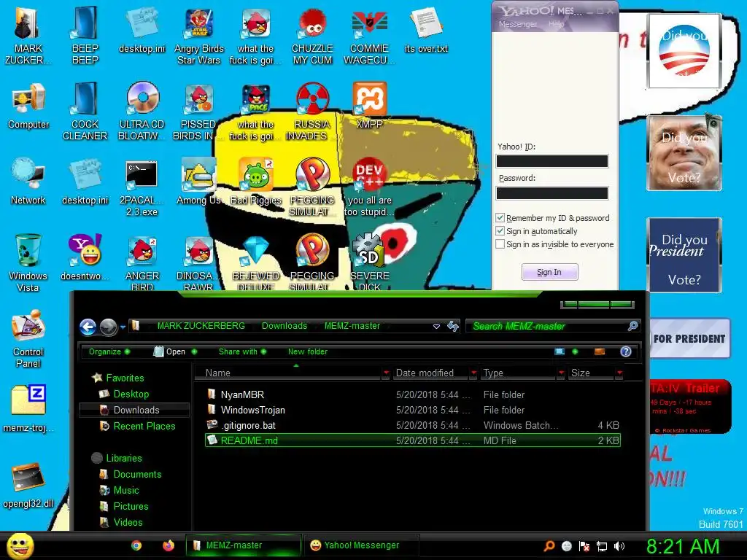Select the NyanMBR folder
The height and width of the screenshot is (560, 747).
pos(413,394)
